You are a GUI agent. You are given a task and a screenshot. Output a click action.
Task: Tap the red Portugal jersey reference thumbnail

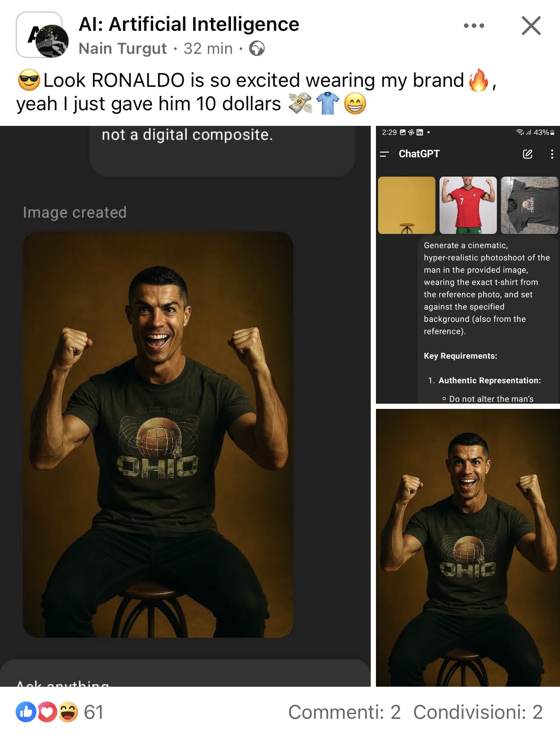tap(468, 205)
